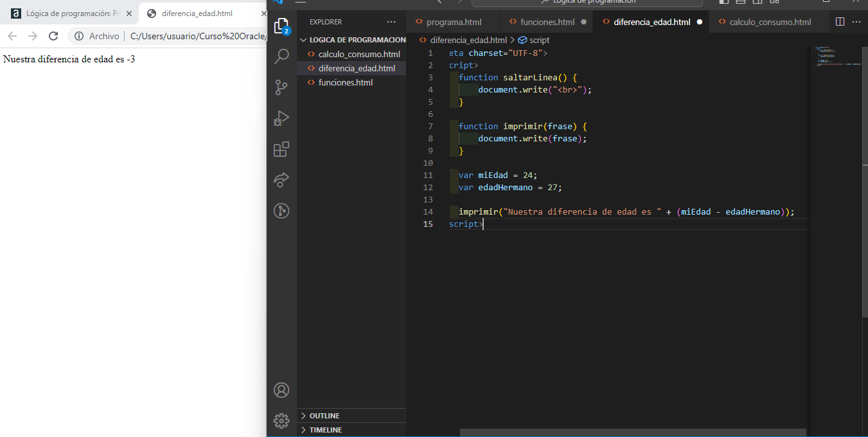The height and width of the screenshot is (437, 868).
Task: Open the Extensions view
Action: pos(281,149)
